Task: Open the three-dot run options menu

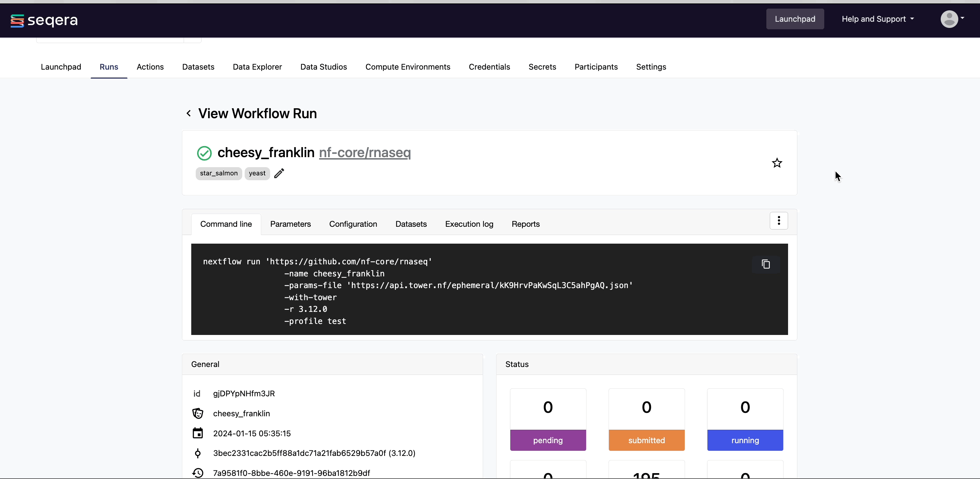Action: [x=778, y=221]
